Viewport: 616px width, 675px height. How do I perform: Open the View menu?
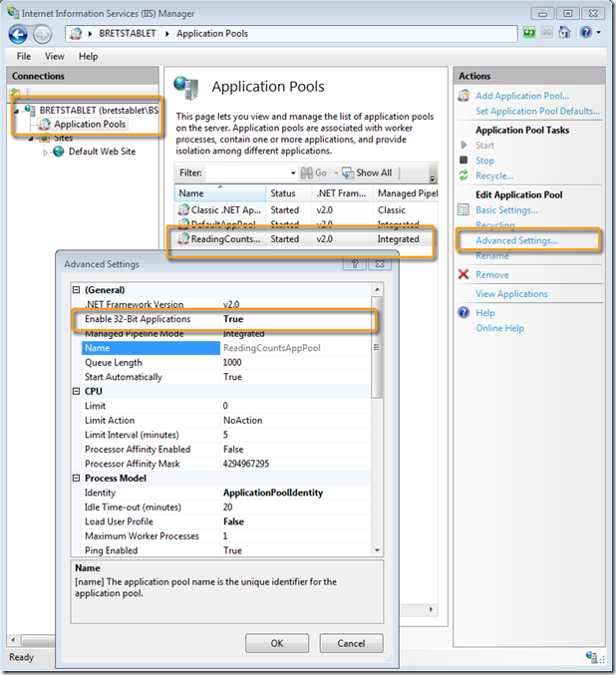click(54, 57)
